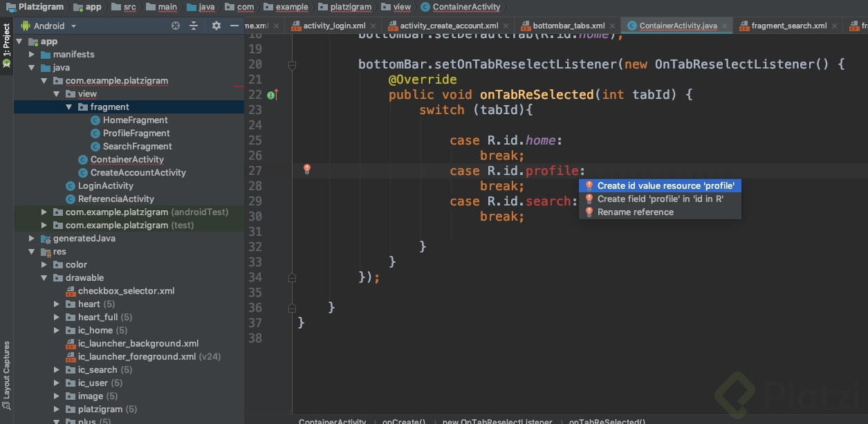Collapse the res folder
Viewport: 868px width, 424px height.
coord(32,252)
